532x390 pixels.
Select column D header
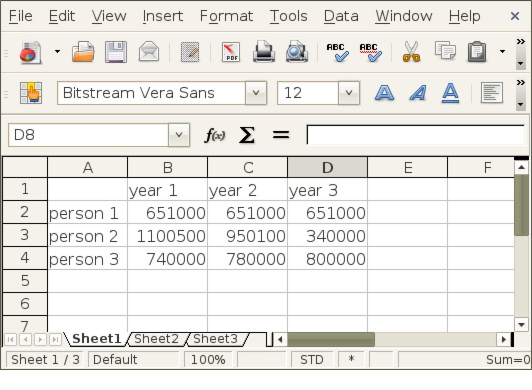point(327,167)
